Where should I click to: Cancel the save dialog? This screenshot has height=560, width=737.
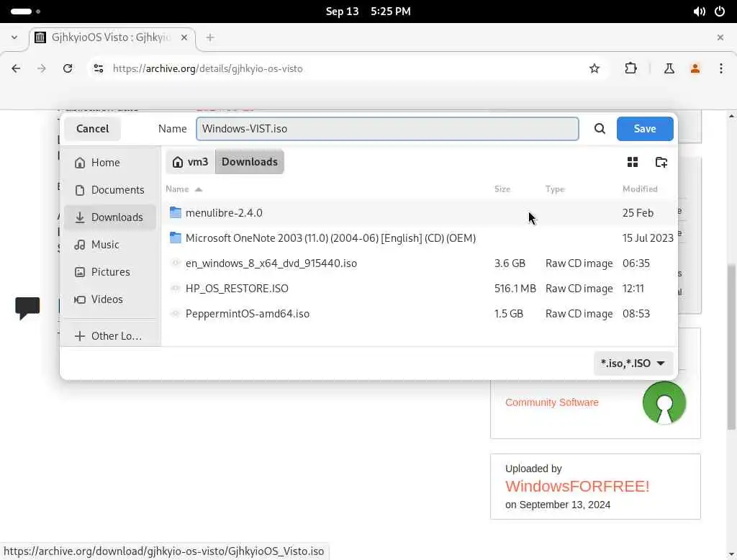(92, 128)
